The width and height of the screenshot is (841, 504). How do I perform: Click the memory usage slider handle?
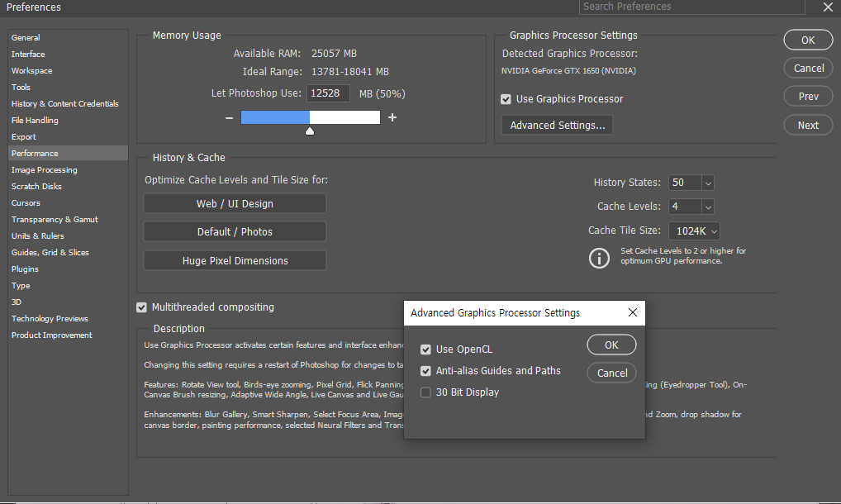pos(310,131)
